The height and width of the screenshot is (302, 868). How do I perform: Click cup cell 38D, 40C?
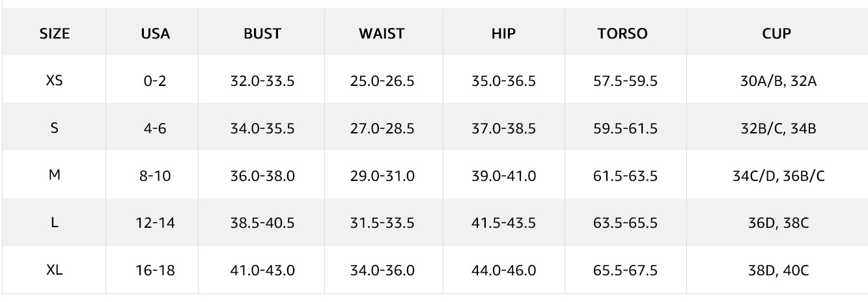tap(778, 271)
